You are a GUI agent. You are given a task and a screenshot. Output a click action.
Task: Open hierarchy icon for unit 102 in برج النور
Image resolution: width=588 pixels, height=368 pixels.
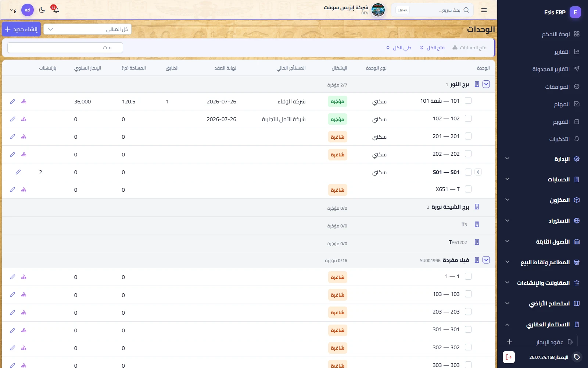pos(24,119)
